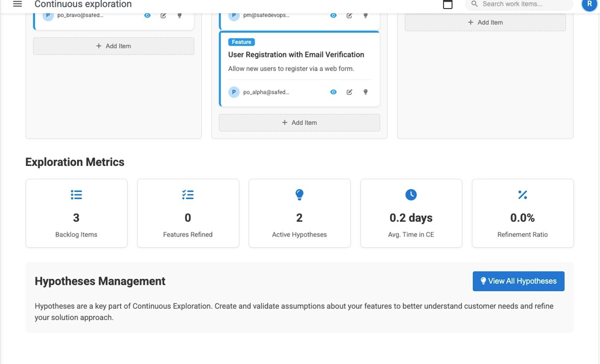Click the Features Refined checklist icon
Image resolution: width=600 pixels, height=364 pixels.
[187, 195]
